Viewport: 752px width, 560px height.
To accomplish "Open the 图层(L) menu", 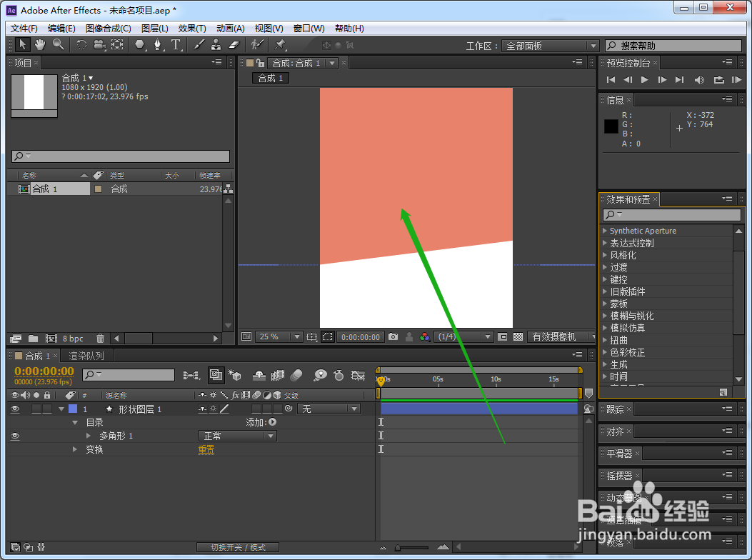I will (155, 29).
